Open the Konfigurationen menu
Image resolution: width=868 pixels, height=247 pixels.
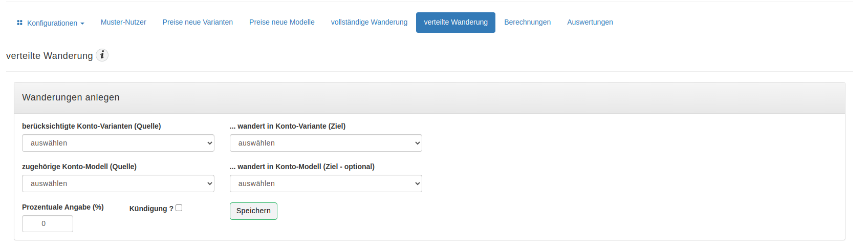(x=51, y=23)
